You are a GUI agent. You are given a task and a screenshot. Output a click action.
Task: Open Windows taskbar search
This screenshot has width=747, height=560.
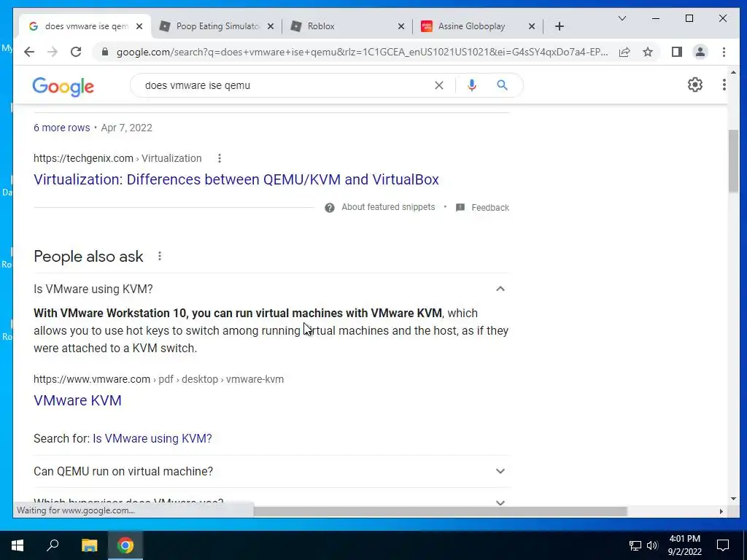pos(53,545)
